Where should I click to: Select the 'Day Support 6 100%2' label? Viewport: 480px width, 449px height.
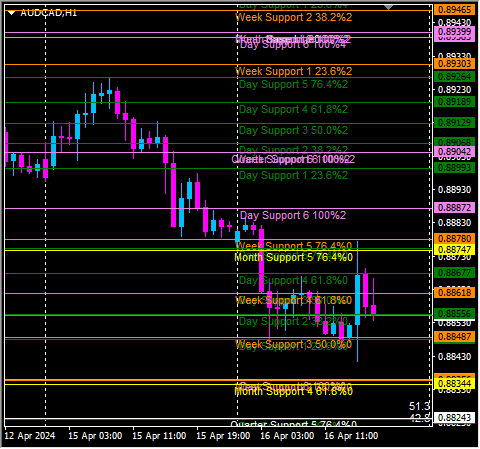click(x=293, y=215)
